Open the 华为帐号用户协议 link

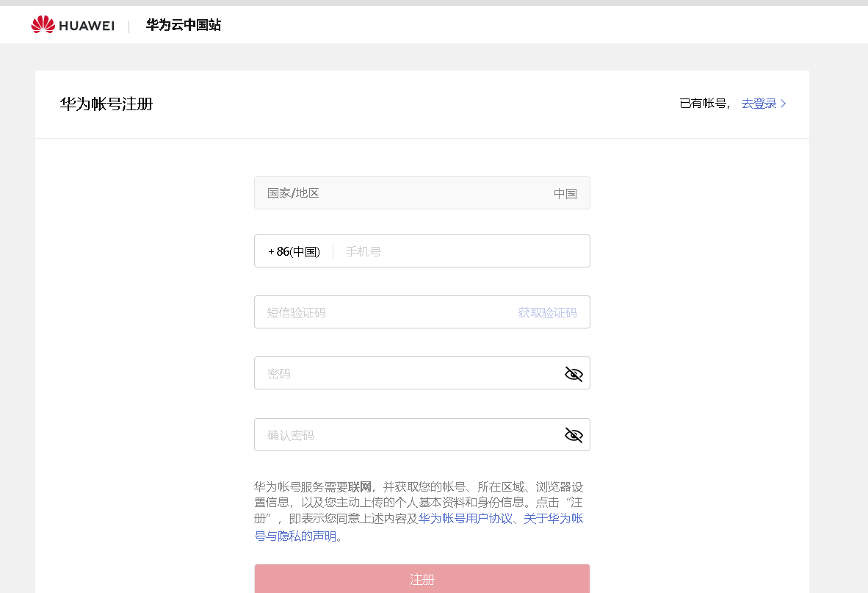pos(465,518)
